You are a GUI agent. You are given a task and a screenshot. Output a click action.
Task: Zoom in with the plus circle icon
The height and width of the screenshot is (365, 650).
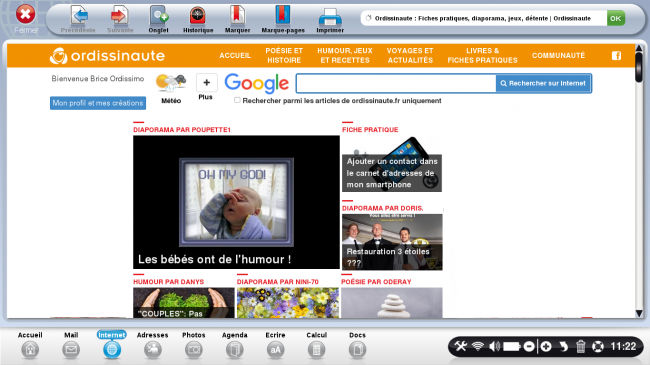[546, 346]
